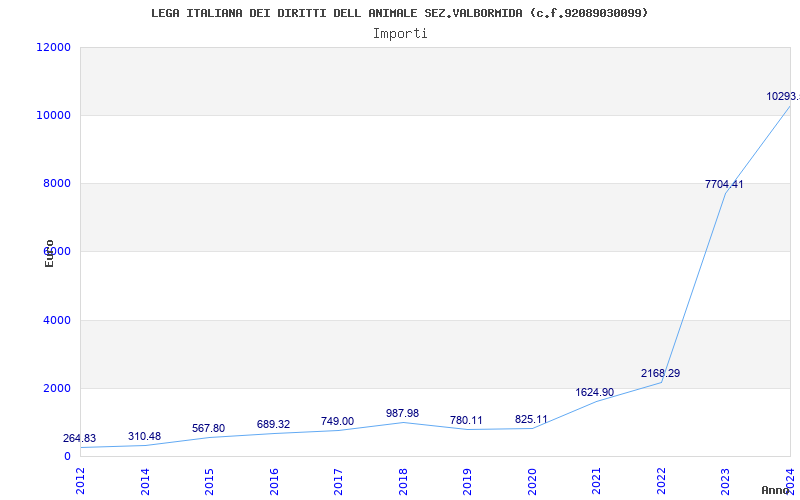Click the 2016 x-axis year label
Screen dimensions: 800x500
pyautogui.click(x=274, y=481)
